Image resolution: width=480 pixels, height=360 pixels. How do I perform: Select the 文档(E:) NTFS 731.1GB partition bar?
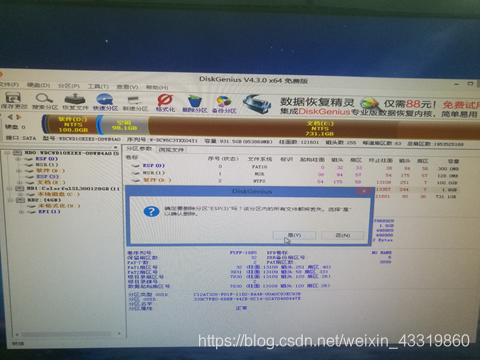tap(313, 128)
